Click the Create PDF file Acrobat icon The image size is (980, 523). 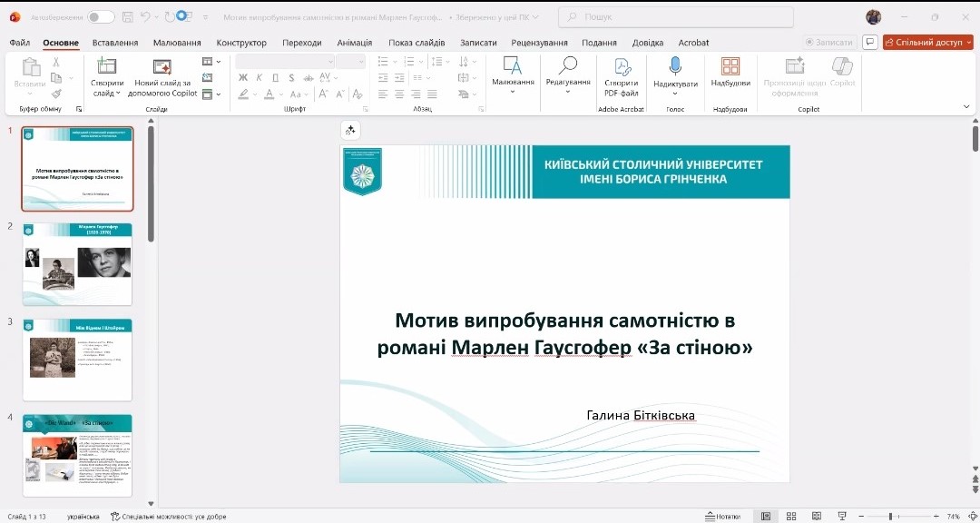click(622, 66)
